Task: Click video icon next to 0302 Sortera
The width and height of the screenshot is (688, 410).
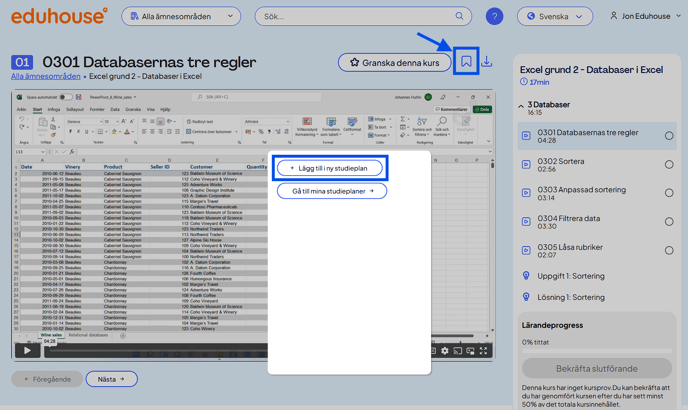Action: point(526,164)
